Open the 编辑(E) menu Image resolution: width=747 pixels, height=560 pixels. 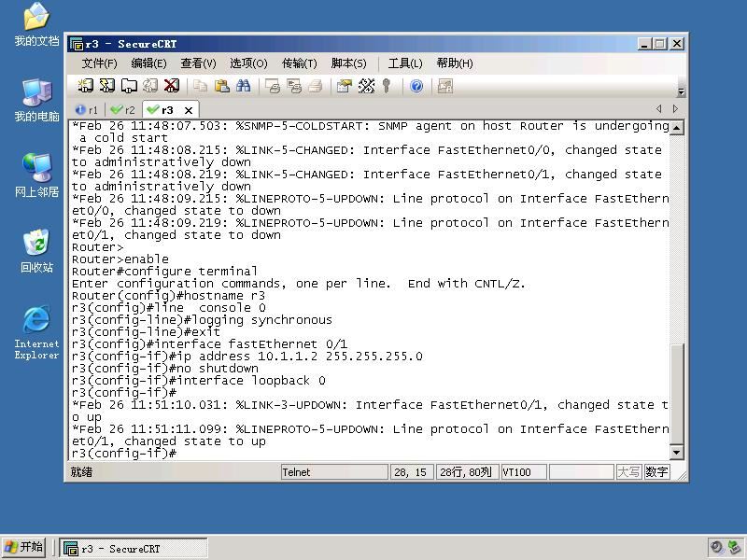tap(148, 63)
